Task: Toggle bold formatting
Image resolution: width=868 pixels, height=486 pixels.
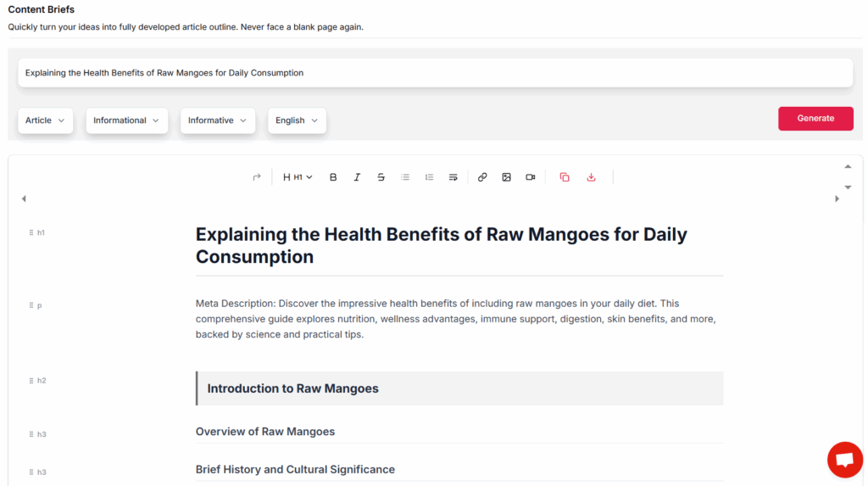Action: 333,177
